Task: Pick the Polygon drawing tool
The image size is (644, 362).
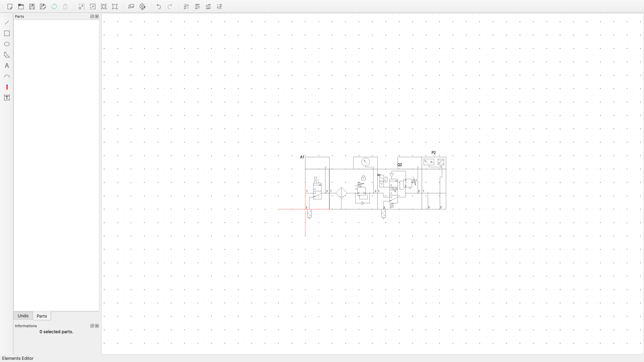Action: pos(7,55)
